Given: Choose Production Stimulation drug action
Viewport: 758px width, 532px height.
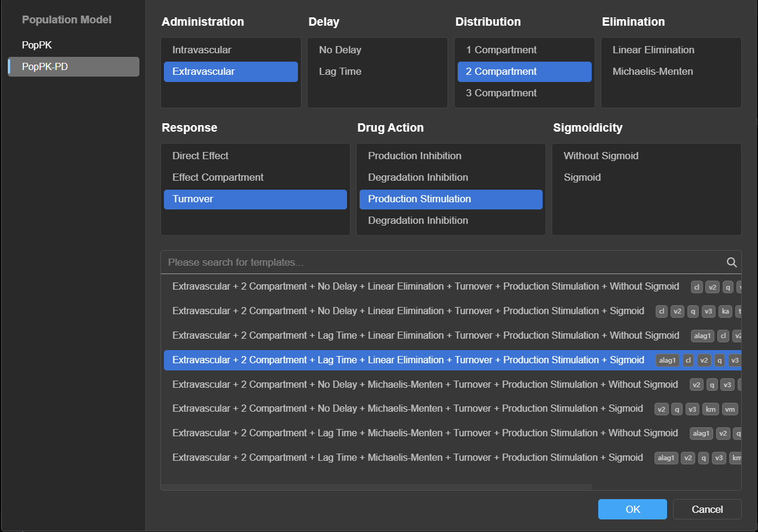Looking at the screenshot, I should click(x=451, y=199).
